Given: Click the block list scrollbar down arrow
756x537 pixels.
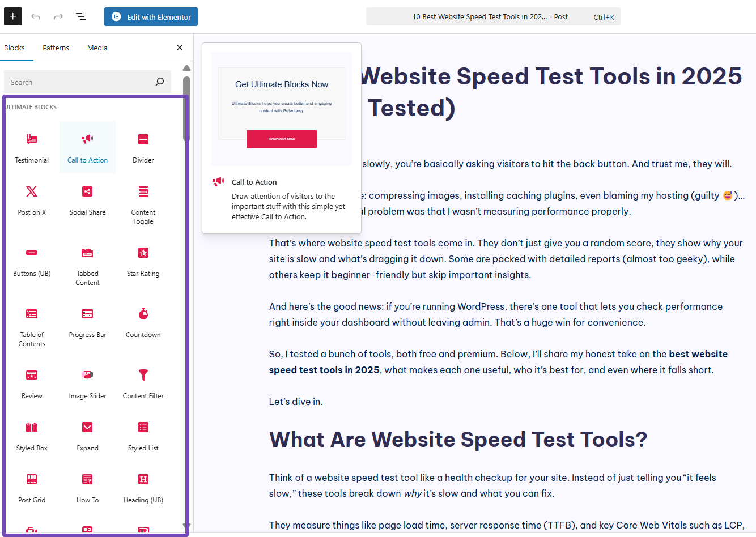Looking at the screenshot, I should click(186, 526).
